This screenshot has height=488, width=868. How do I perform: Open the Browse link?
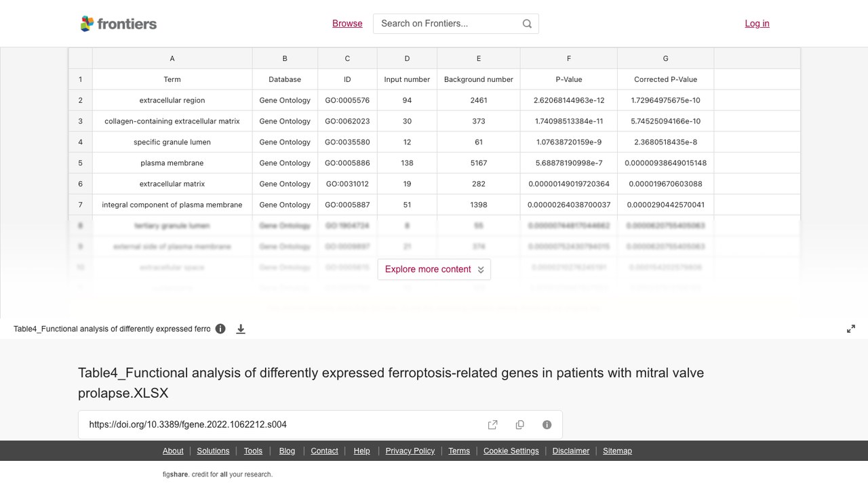(x=347, y=24)
